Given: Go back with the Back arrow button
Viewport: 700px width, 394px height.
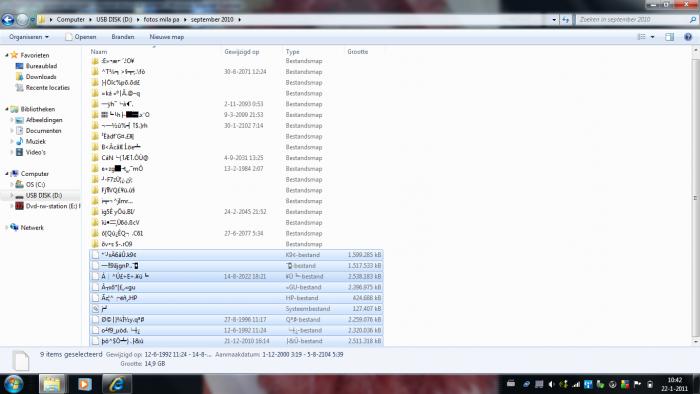Looking at the screenshot, I should click(8, 20).
